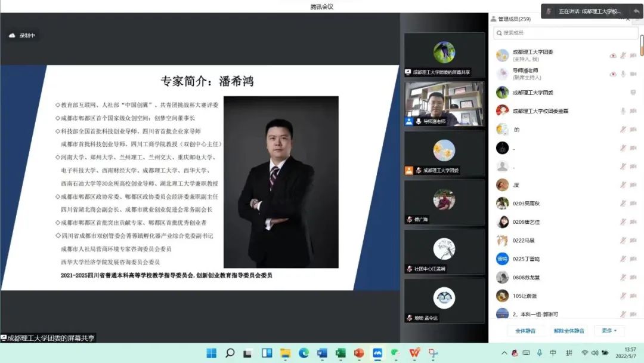
Task: Select participant row 2、本科一组-郭琳可
Action: coord(566,313)
